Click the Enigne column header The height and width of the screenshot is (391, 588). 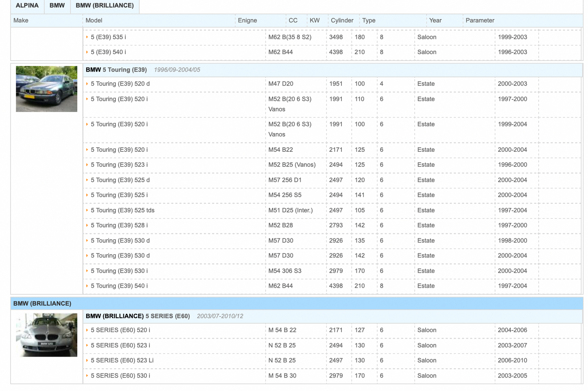coord(247,20)
